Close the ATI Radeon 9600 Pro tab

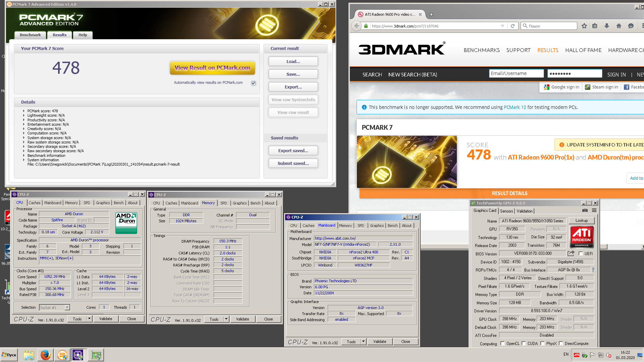pyautogui.click(x=421, y=14)
